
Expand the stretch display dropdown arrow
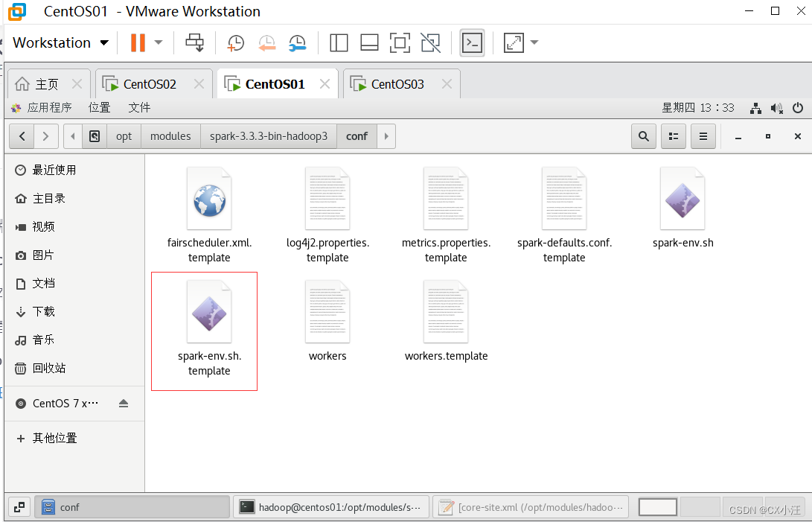[x=534, y=42]
